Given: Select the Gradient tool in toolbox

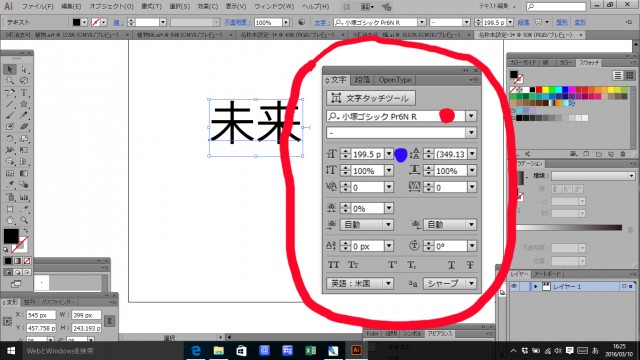Looking at the screenshot, I should pos(24,173).
